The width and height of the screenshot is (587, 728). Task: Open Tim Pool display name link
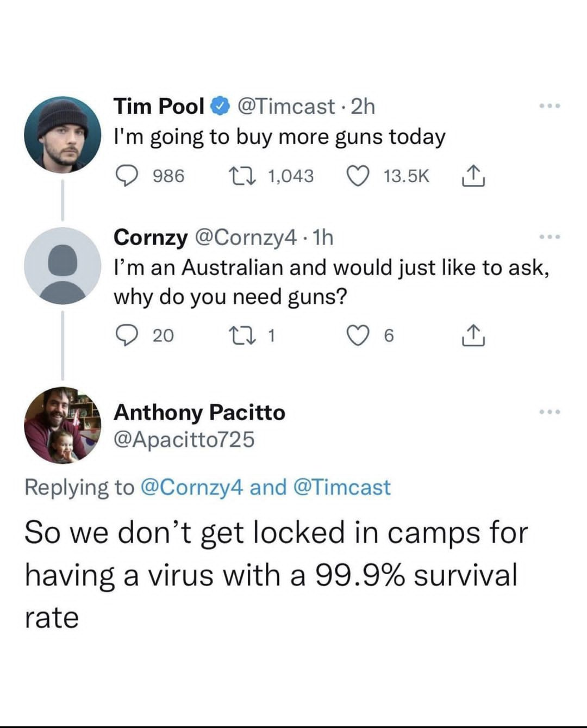158,106
